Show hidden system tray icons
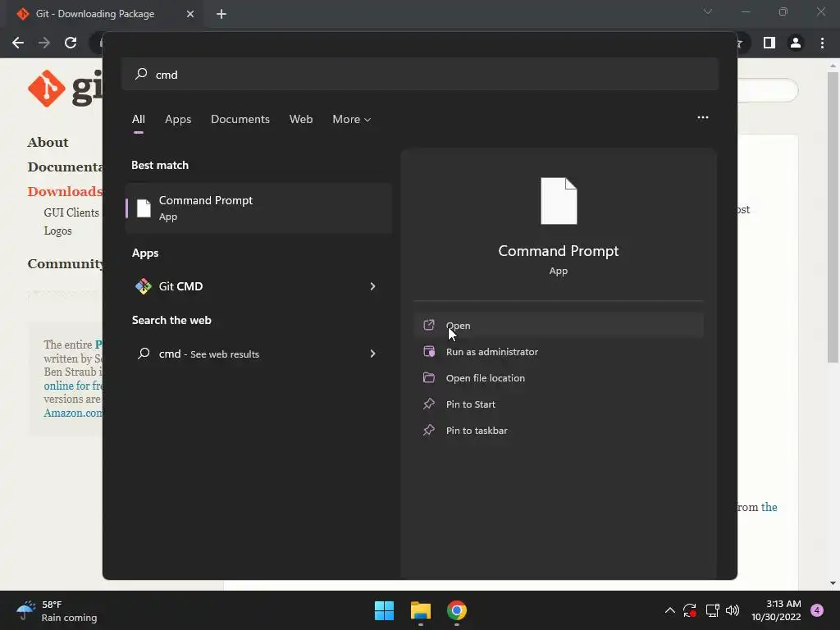Viewport: 840px width, 630px height. pyautogui.click(x=669, y=610)
